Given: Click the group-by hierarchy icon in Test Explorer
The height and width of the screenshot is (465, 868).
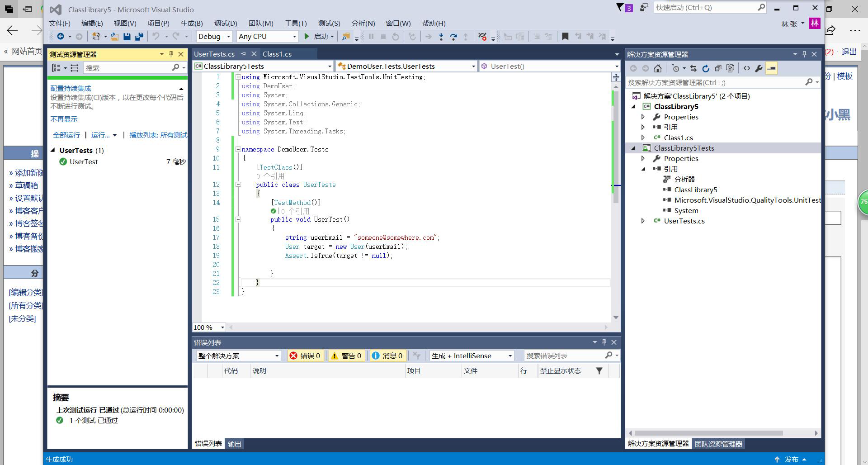Looking at the screenshot, I should (x=56, y=68).
